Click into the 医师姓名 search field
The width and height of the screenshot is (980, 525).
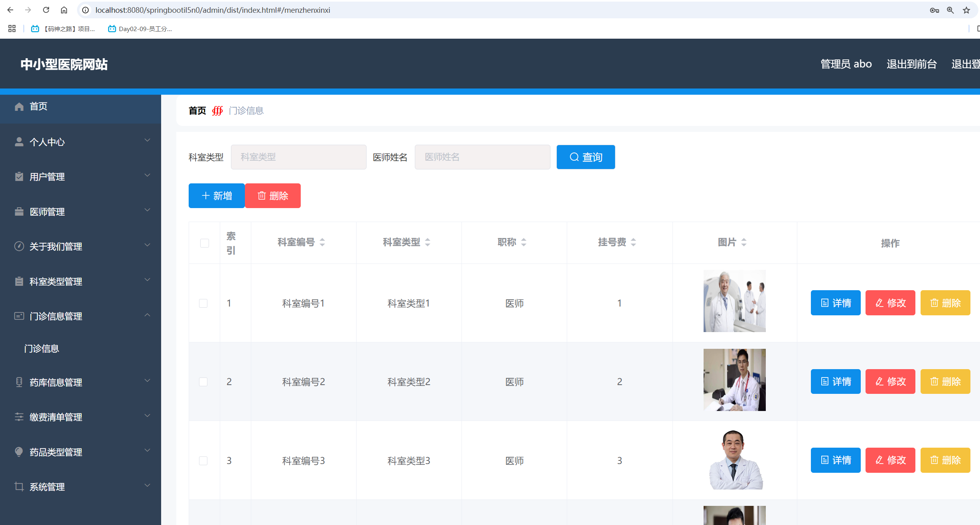[x=482, y=157]
